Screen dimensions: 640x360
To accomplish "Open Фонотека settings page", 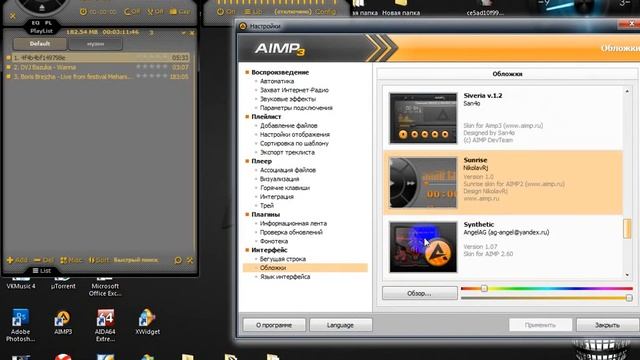I will click(x=273, y=241).
